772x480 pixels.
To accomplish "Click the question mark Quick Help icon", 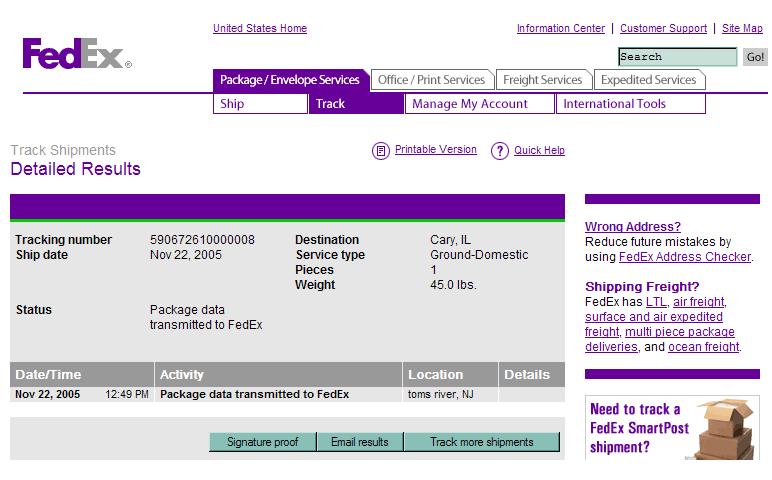I will click(499, 151).
